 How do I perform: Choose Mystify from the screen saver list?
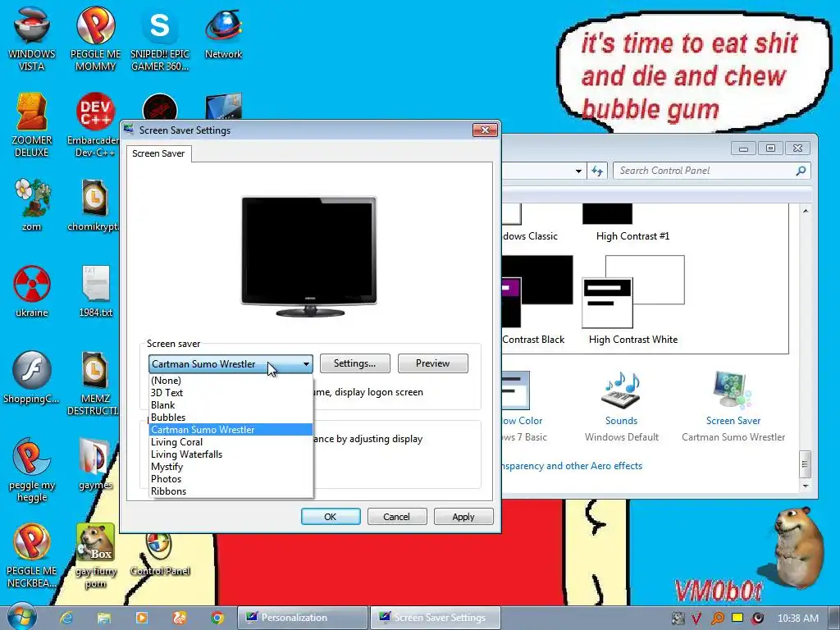tap(231, 467)
